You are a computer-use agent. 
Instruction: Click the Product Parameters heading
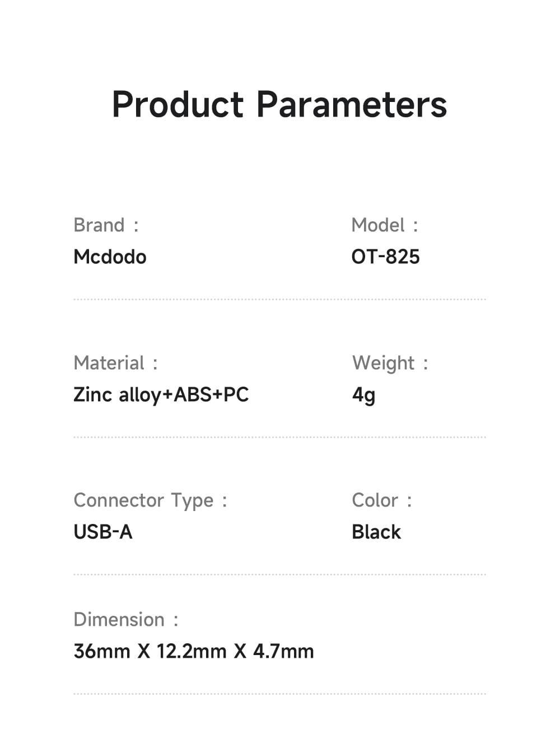pyautogui.click(x=279, y=105)
